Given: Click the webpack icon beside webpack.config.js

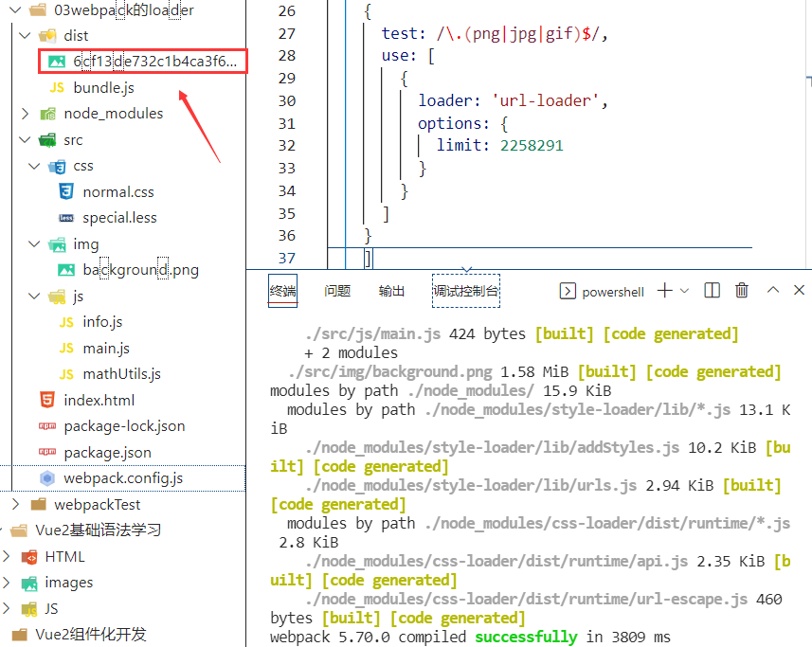Looking at the screenshot, I should [x=47, y=478].
